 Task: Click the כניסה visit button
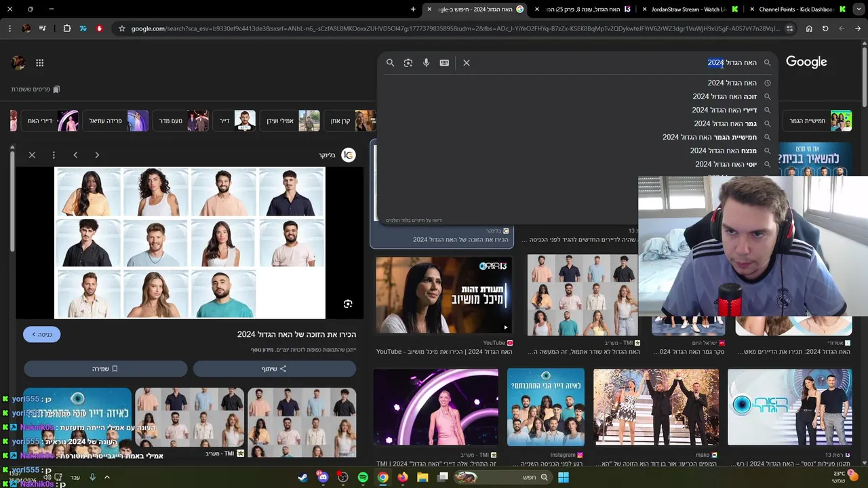point(41,334)
